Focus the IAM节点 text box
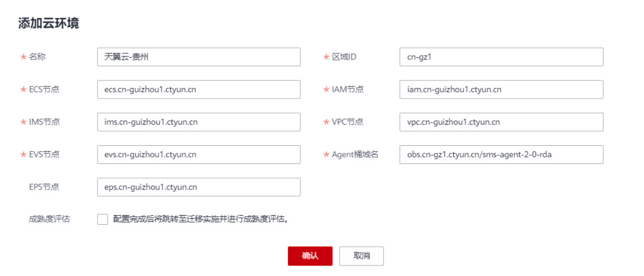Screen dimensions: 644x276 (x=501, y=89)
